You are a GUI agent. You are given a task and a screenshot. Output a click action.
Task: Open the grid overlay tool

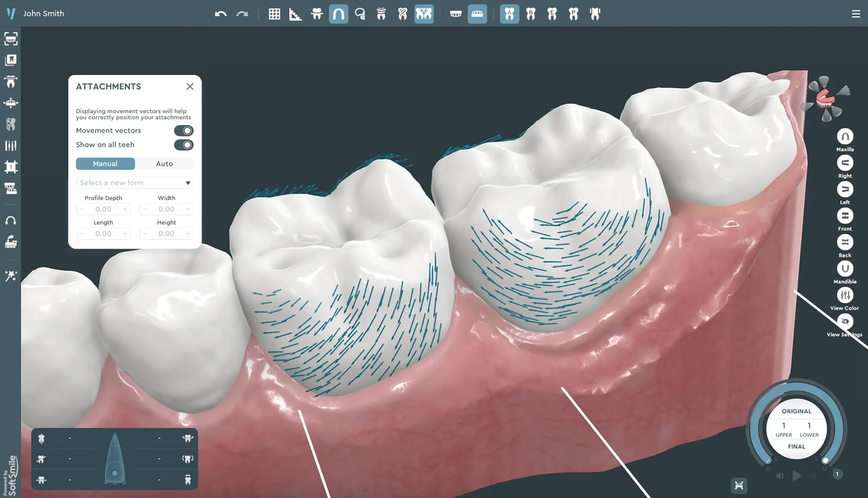coord(274,14)
